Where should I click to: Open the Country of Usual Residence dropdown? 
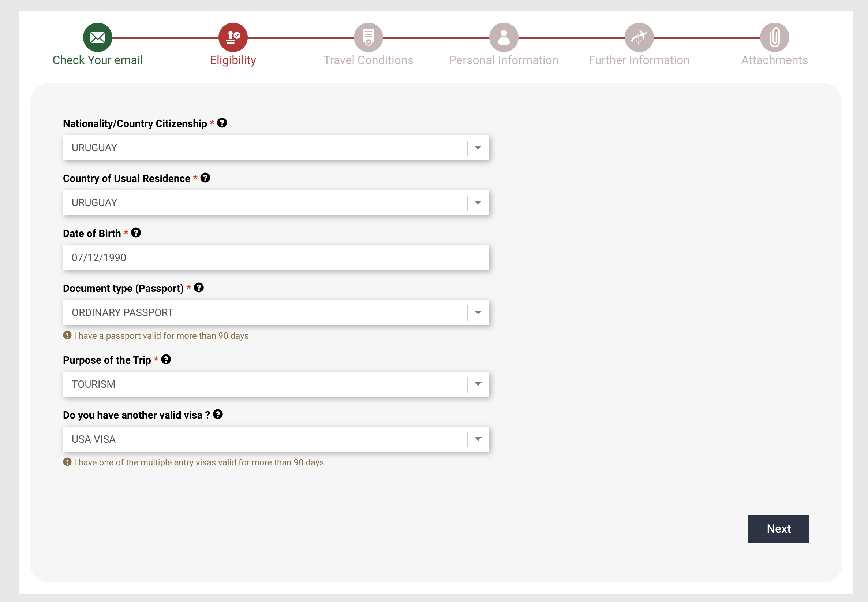(478, 203)
